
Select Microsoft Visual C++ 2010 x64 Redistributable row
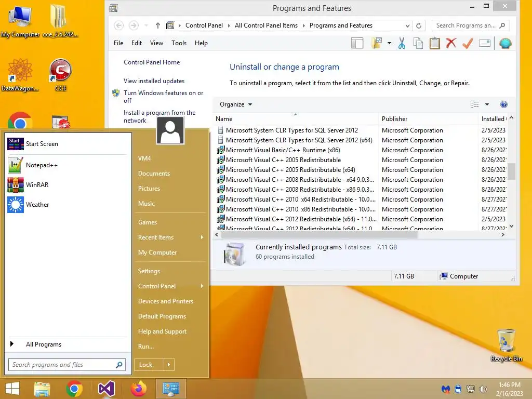301,199
